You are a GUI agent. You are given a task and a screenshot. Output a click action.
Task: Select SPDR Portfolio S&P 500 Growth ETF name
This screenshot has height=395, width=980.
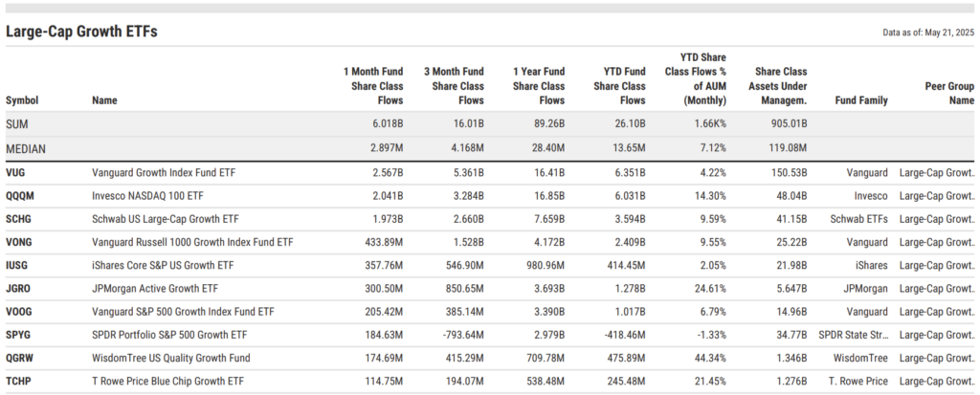point(169,335)
